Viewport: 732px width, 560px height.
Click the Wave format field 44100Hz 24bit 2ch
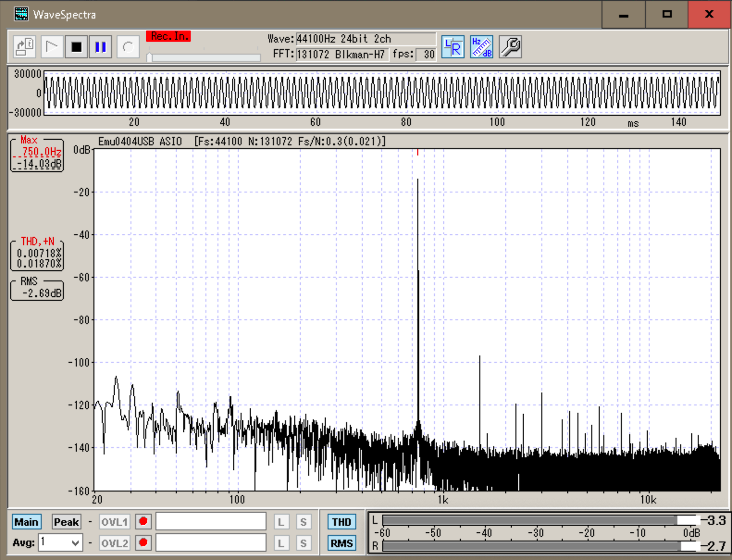pyautogui.click(x=366, y=39)
